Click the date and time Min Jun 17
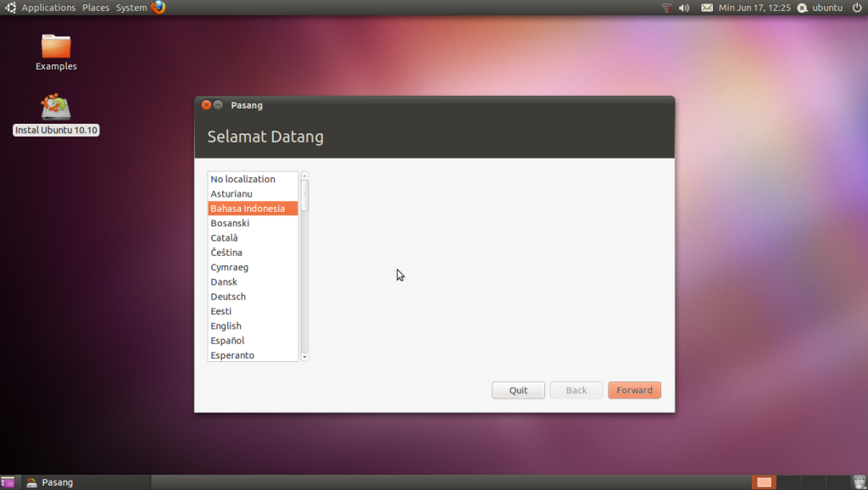This screenshot has width=868, height=490. pos(754,8)
